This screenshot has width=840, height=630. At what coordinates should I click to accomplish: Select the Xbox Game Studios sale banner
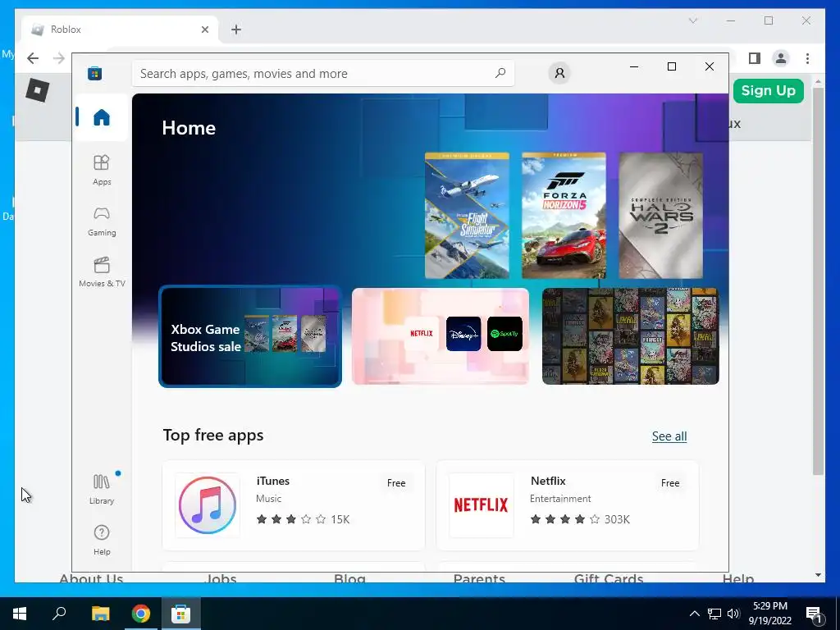pos(250,336)
